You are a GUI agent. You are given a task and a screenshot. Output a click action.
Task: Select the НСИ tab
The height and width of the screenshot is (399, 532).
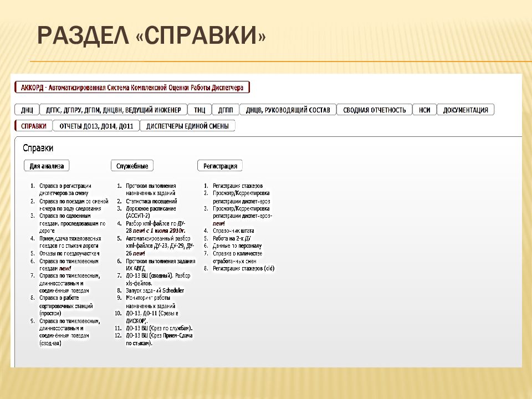pos(424,110)
